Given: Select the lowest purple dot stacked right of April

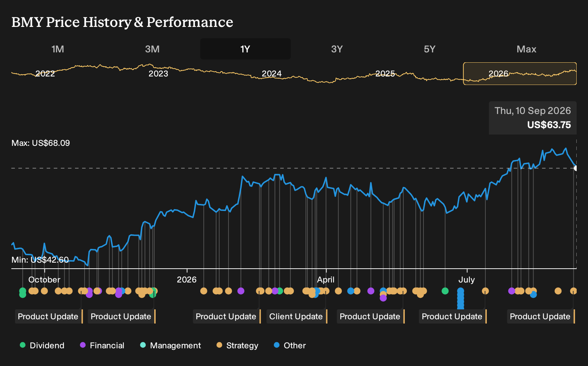Looking at the screenshot, I should click(383, 298).
